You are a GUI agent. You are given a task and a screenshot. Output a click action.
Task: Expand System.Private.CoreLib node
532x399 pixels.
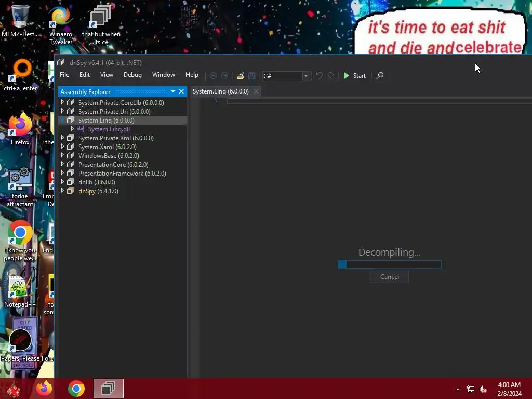62,102
